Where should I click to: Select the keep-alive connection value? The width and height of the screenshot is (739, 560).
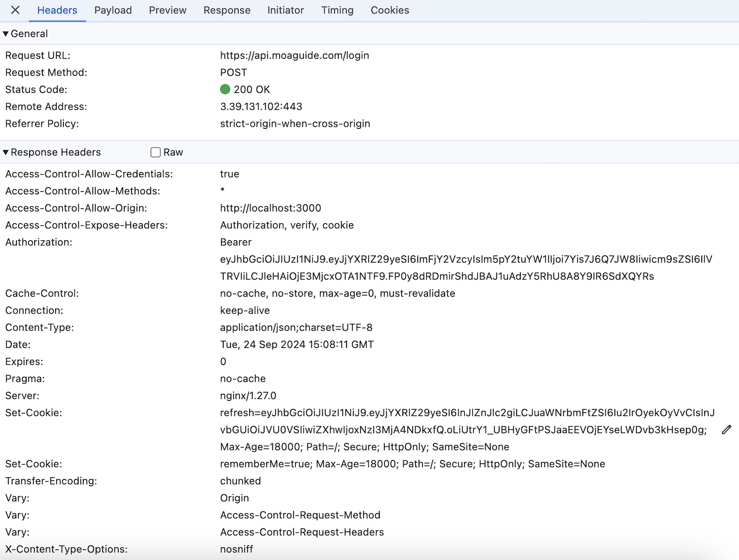tap(245, 311)
